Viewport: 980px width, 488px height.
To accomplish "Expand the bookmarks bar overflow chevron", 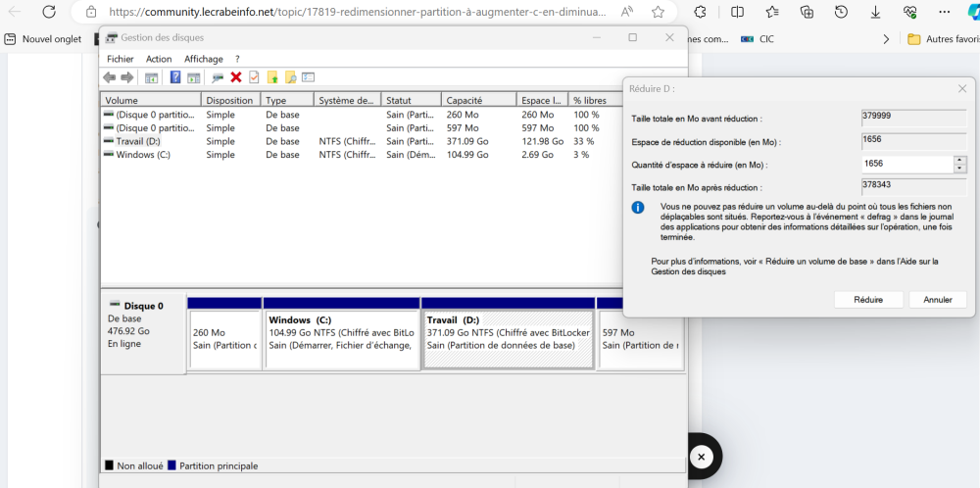I will (x=886, y=39).
